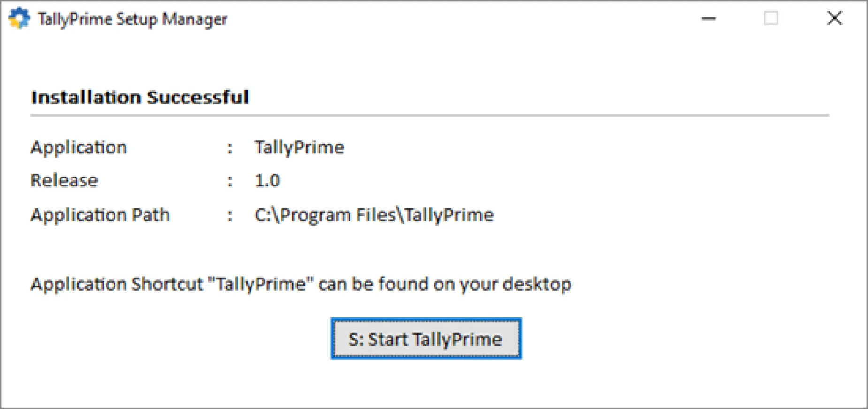Click quoted "TallyPrime" in the shortcut message

click(x=261, y=284)
